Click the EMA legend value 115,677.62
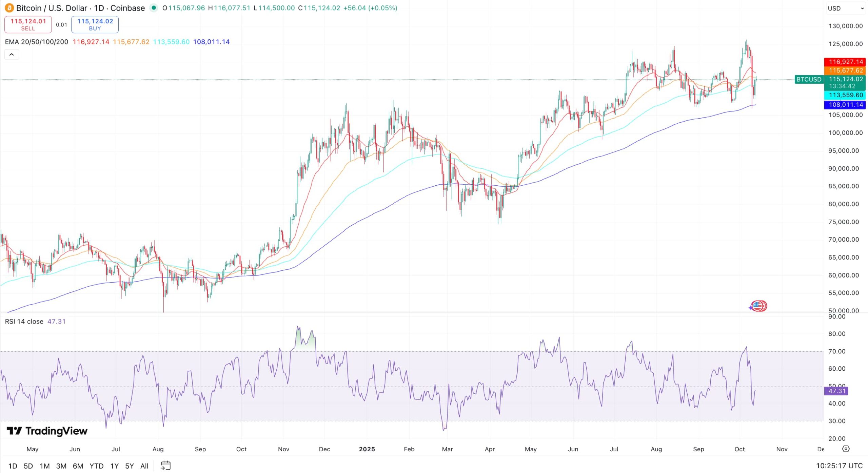The image size is (868, 473). tap(131, 42)
